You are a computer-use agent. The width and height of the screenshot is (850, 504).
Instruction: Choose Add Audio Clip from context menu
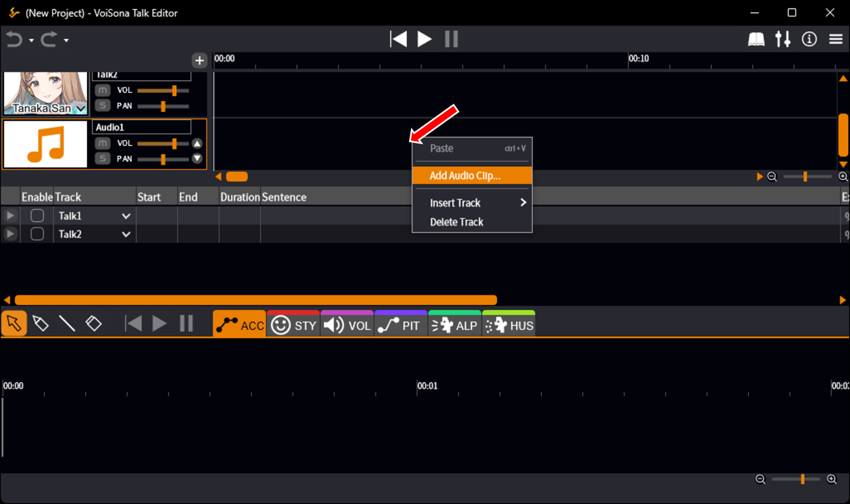coord(472,176)
